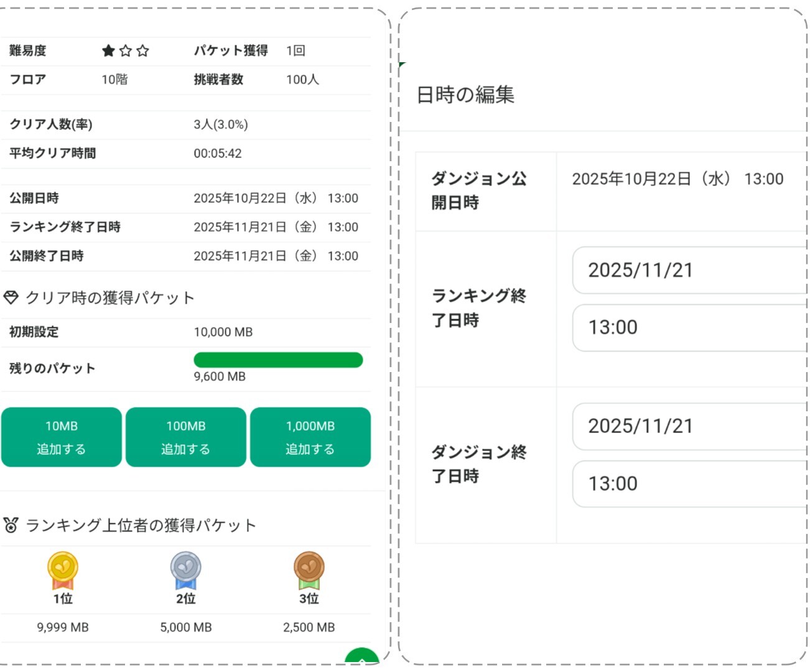
Task: Tap the green scroll-to-top arrow button
Action: point(362,658)
